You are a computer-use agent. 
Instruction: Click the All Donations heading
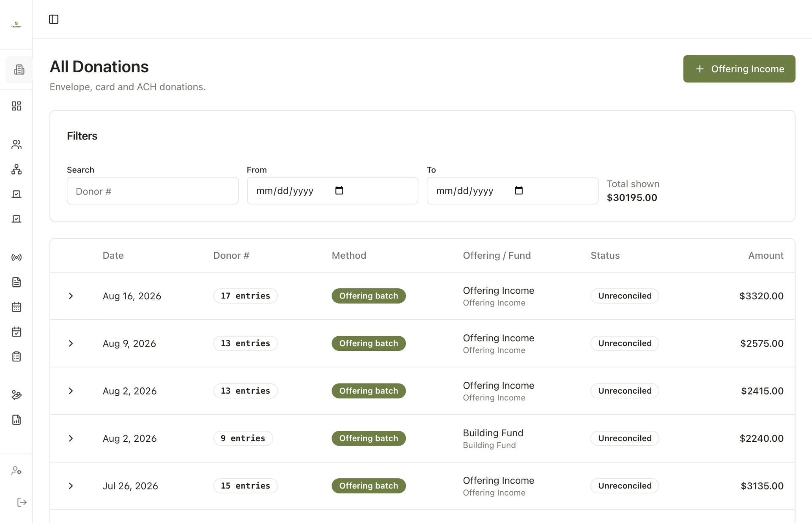99,67
